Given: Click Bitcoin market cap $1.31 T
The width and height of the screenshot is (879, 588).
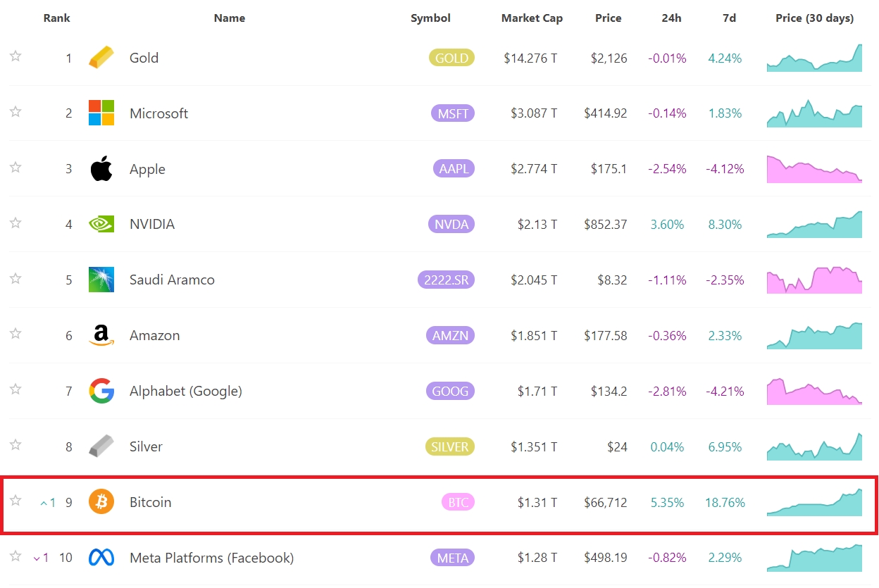Looking at the screenshot, I should 537,502.
